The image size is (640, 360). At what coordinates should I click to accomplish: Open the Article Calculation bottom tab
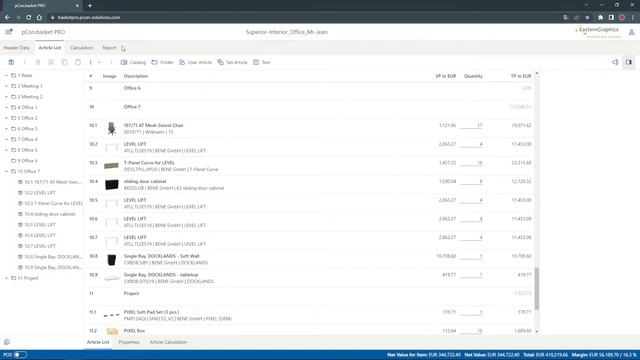[x=168, y=342]
